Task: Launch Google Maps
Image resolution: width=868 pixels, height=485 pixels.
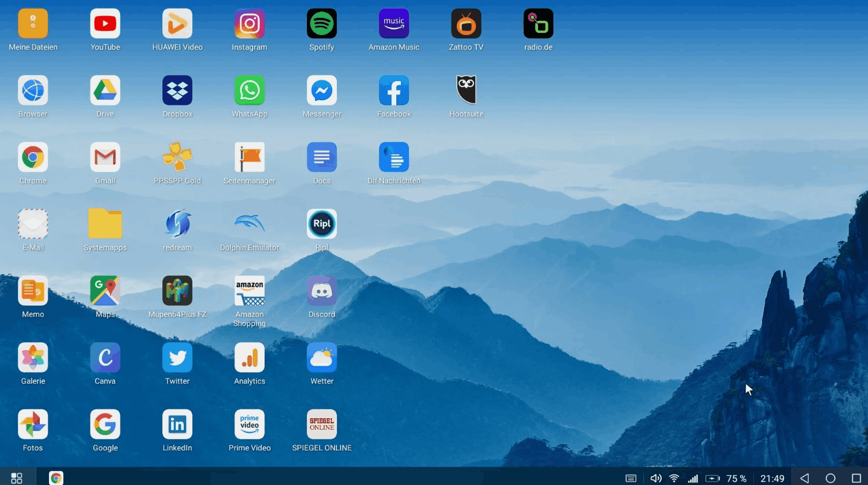Action: tap(105, 291)
